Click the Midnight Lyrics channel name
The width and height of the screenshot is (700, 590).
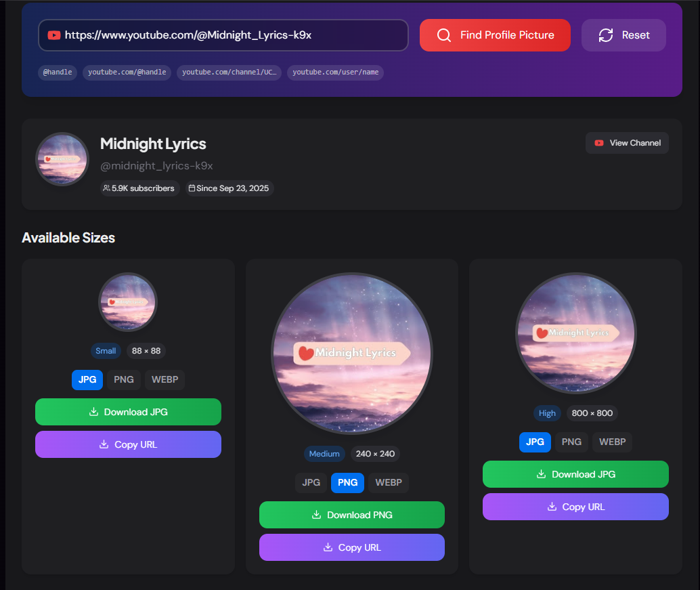153,144
